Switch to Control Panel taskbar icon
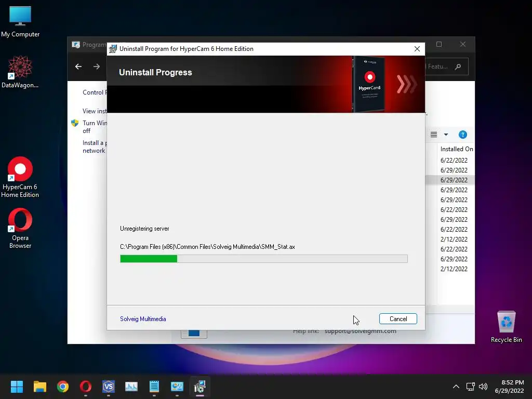The height and width of the screenshot is (399, 532). pyautogui.click(x=177, y=387)
